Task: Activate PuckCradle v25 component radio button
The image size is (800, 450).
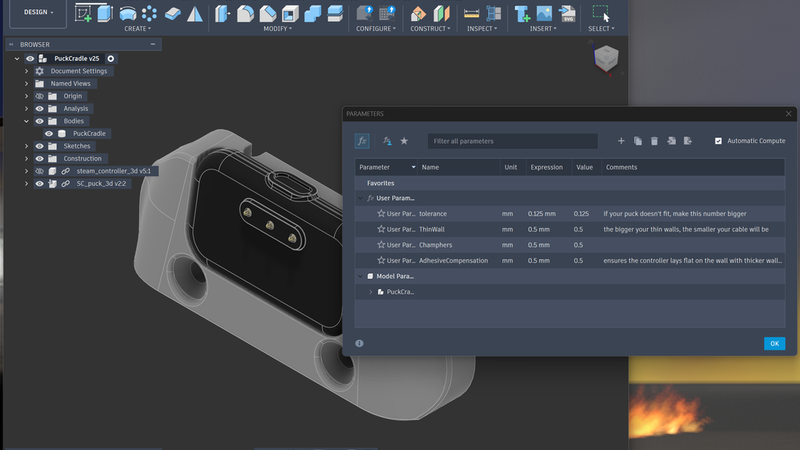Action: [x=111, y=59]
